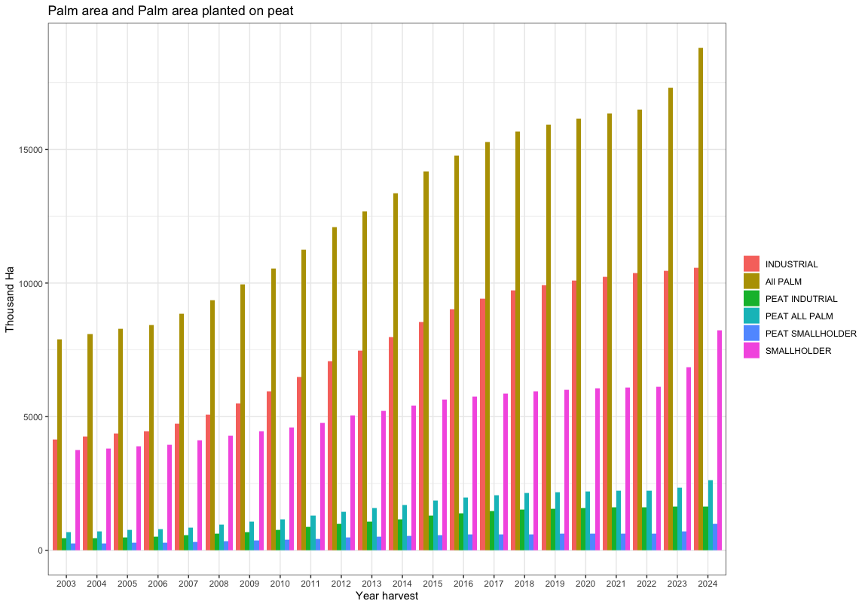Image resolution: width=868 pixels, height=607 pixels.
Task: Click the PEAT ALL PALM legend swatch
Action: [x=751, y=316]
